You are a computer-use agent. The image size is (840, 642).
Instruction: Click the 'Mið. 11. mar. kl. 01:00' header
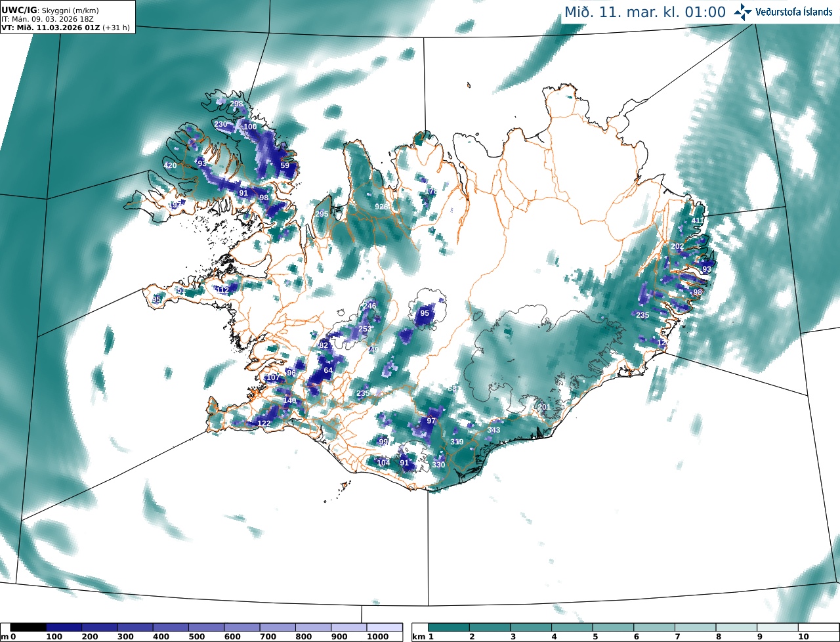click(645, 12)
